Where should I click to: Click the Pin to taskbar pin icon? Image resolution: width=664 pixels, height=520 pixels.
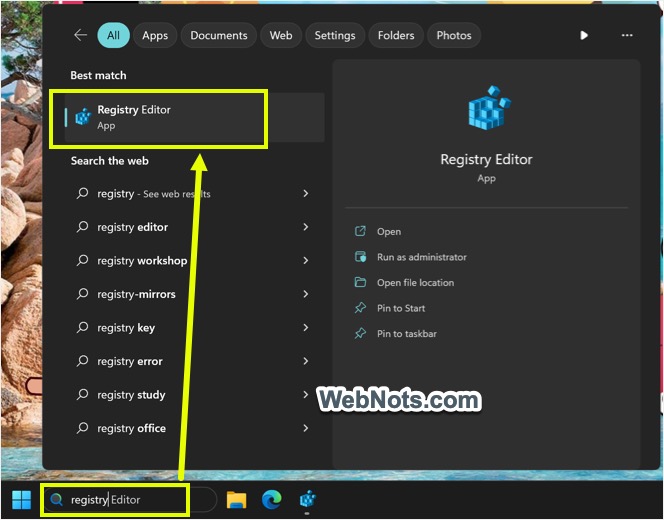(x=360, y=333)
